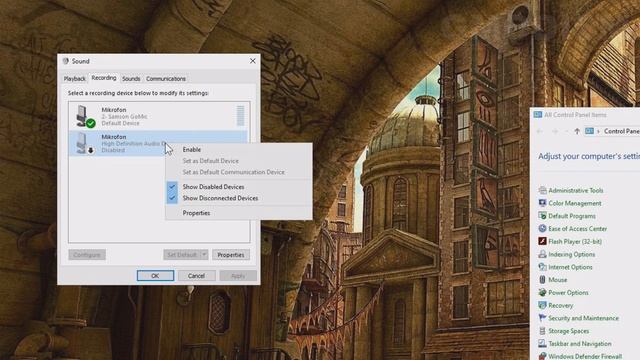
Task: Switch to the Playback tab
Action: 75,78
